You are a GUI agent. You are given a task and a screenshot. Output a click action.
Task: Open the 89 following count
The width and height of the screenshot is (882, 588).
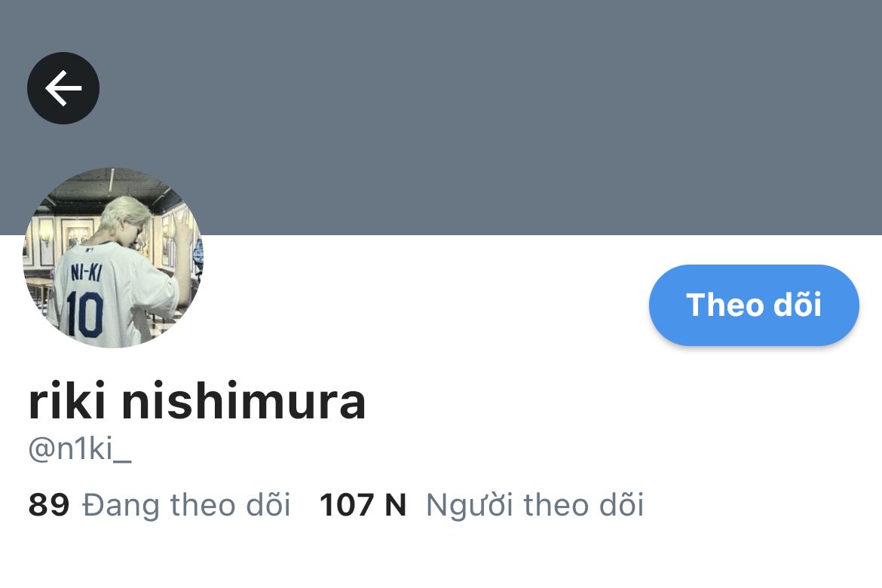click(x=49, y=505)
